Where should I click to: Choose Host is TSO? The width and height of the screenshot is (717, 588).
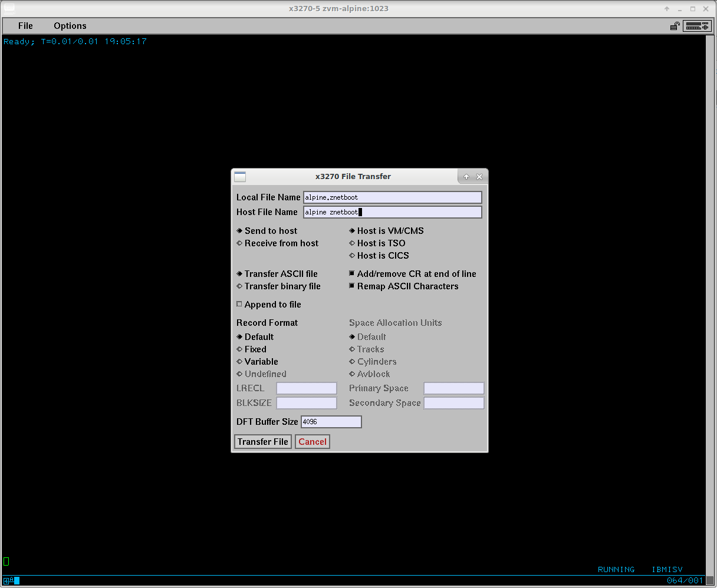click(x=377, y=243)
